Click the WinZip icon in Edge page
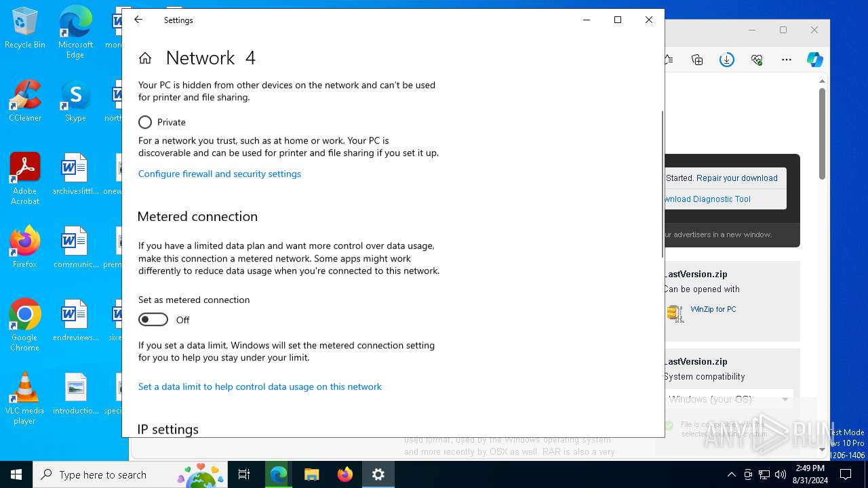868x488 pixels. (675, 312)
